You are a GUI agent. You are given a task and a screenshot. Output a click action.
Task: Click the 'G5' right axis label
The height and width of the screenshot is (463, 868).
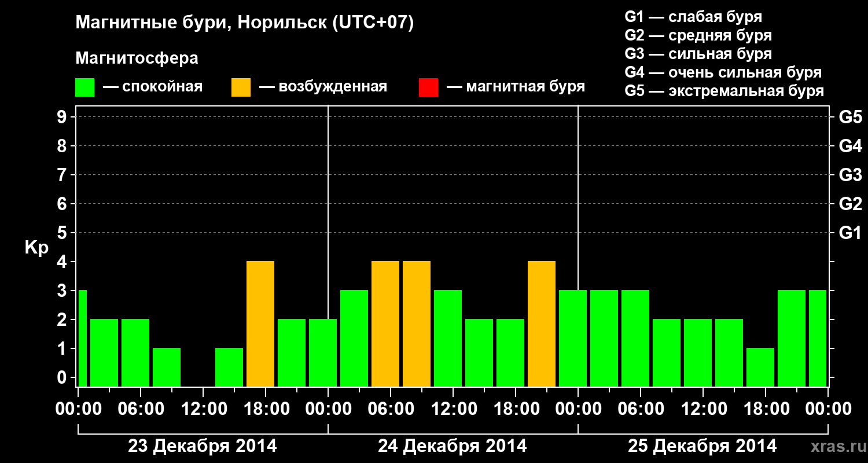850,117
